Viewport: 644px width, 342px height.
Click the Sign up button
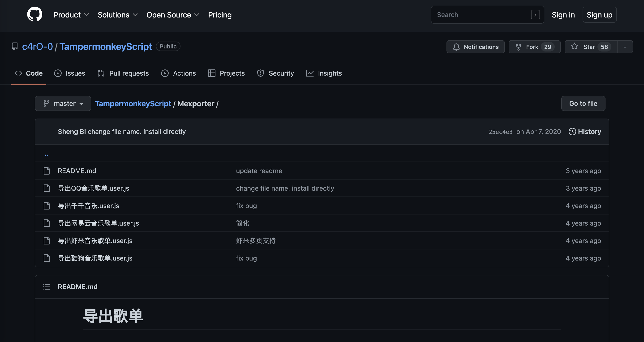[x=599, y=15]
